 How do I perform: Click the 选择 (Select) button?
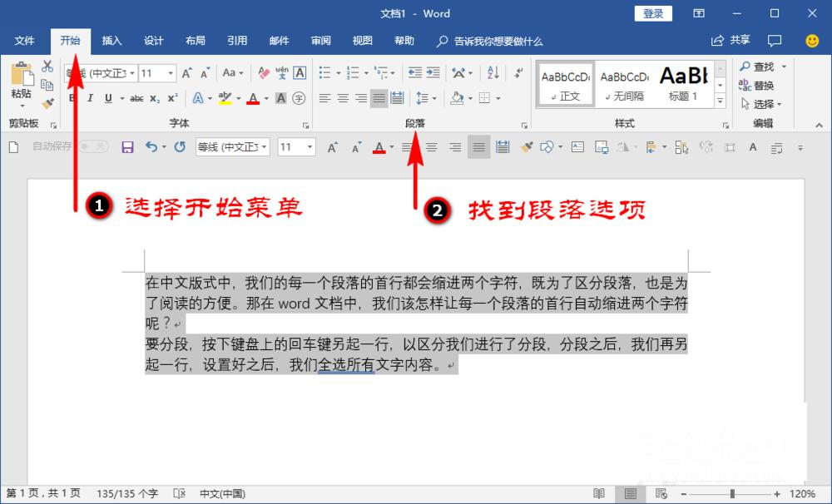761,104
